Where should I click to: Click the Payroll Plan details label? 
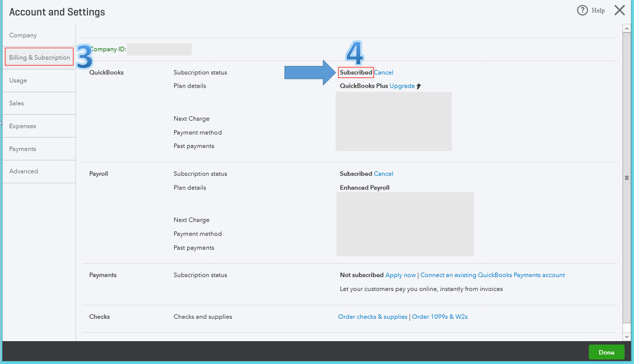pos(190,187)
